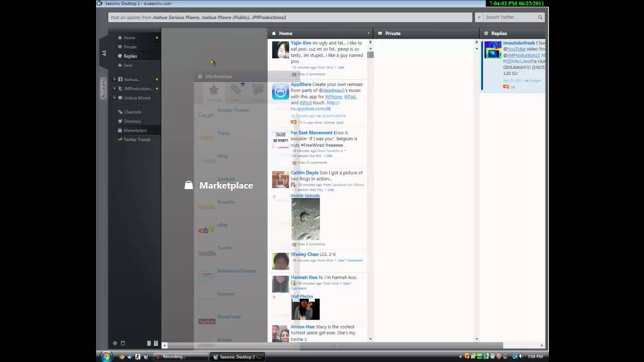Screen dimensions: 644x362
Task: Click the Home column scrollbar thumb
Action: pyautogui.click(x=370, y=54)
